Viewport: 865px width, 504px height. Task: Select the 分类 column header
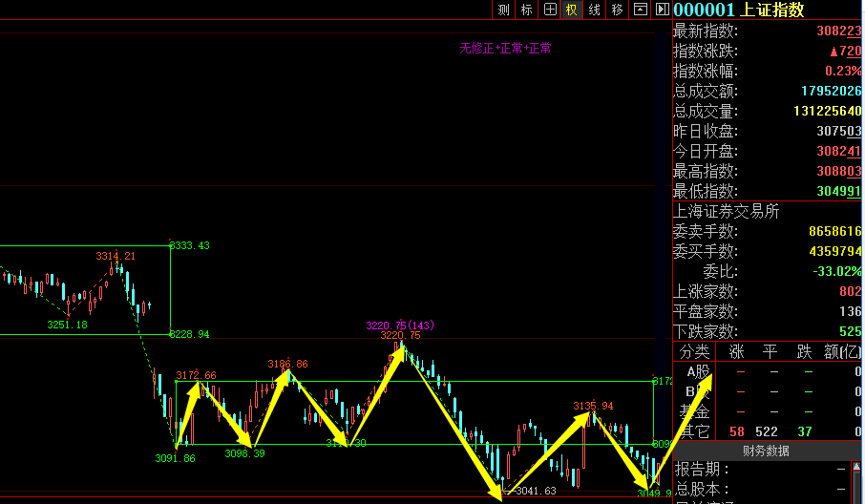point(694,351)
